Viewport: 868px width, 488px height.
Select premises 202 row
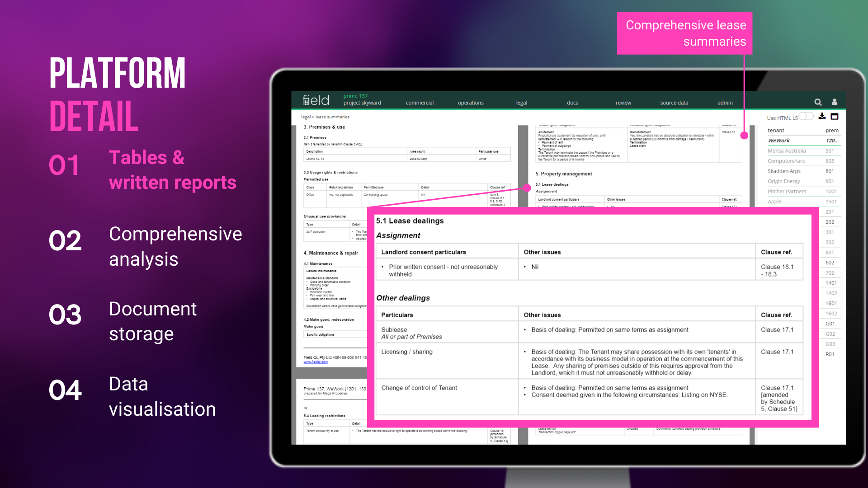tap(830, 222)
